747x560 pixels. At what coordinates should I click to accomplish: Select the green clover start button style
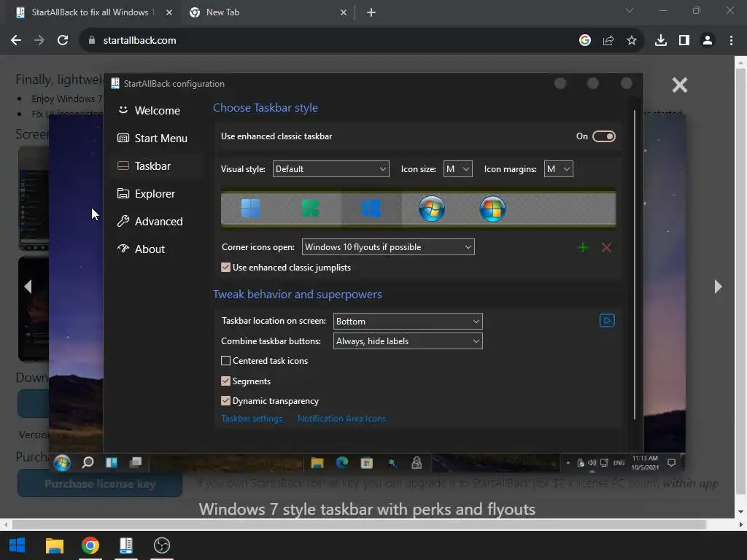(x=311, y=209)
